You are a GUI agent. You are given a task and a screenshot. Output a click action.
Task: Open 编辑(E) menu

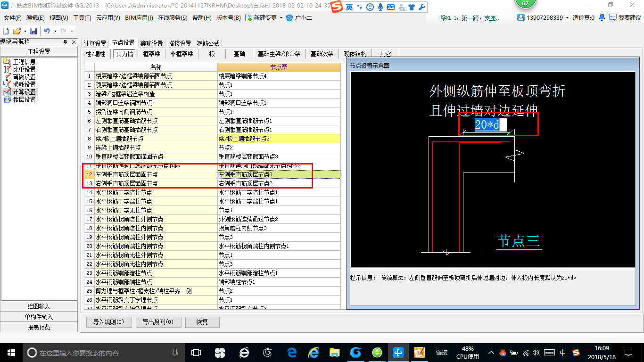pyautogui.click(x=35, y=18)
